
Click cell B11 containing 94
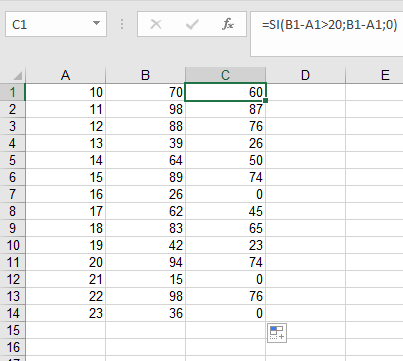point(145,262)
